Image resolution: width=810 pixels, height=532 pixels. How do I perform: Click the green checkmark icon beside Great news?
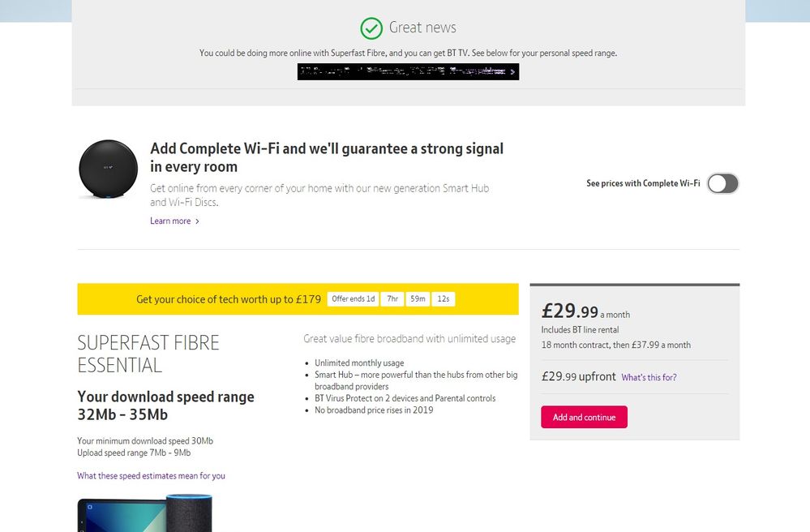371,28
